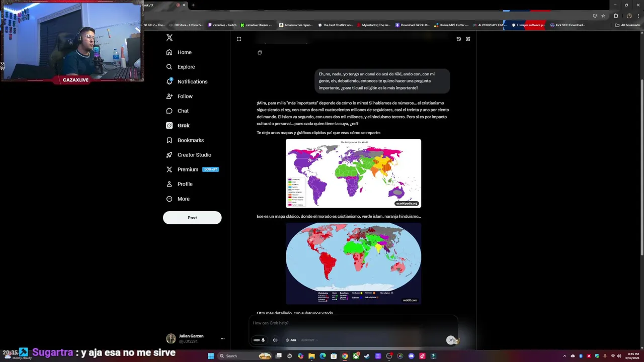This screenshot has width=644, height=362.
Task: Open Chat in the sidebar
Action: pos(178,111)
